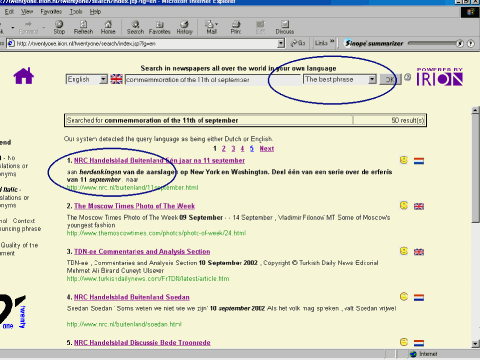Click the Print toolbar icon
The image size is (480, 360).
click(236, 27)
